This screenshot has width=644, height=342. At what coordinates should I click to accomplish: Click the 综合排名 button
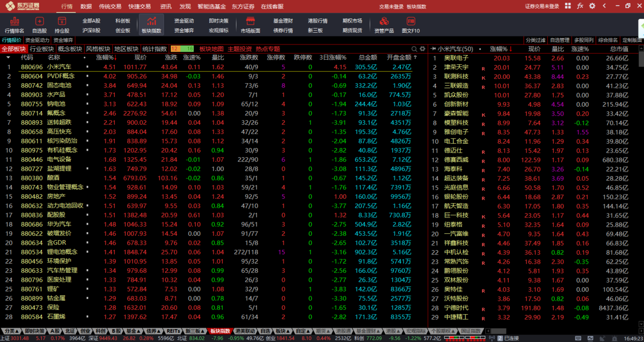608,40
